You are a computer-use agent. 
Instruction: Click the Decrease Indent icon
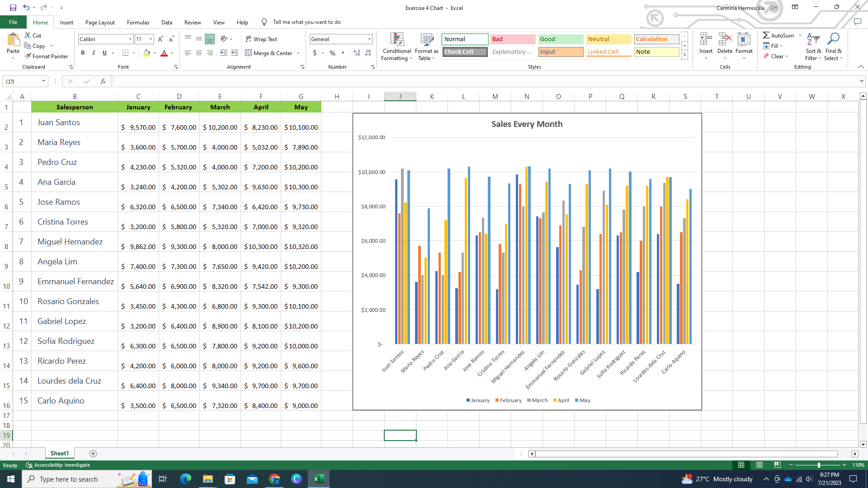pyautogui.click(x=224, y=53)
